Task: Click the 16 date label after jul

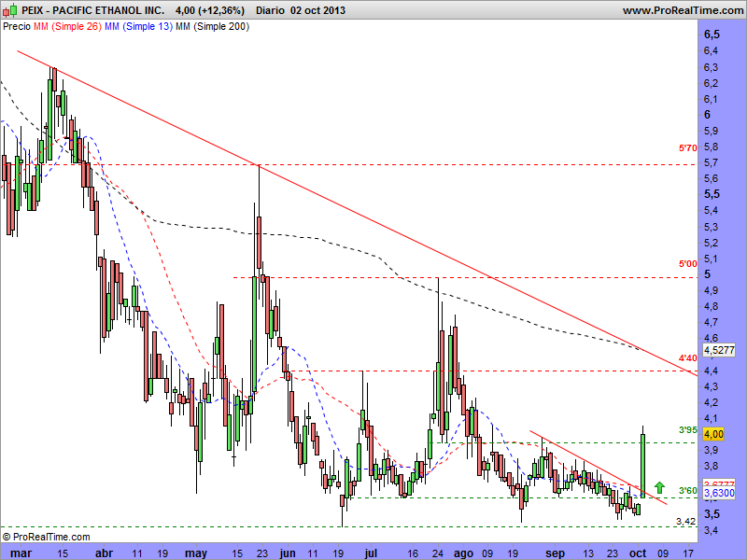Action: pyautogui.click(x=413, y=553)
